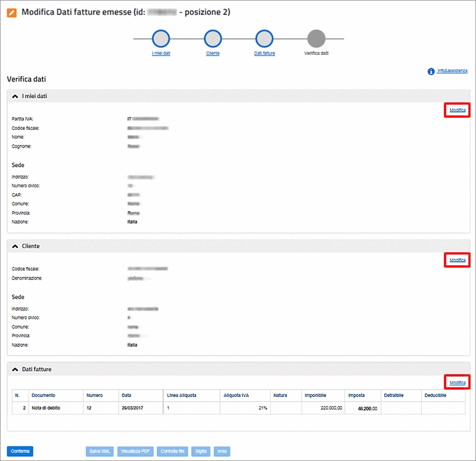Open the Info&assistenza link
This screenshot has height=461, width=476.
pyautogui.click(x=452, y=71)
